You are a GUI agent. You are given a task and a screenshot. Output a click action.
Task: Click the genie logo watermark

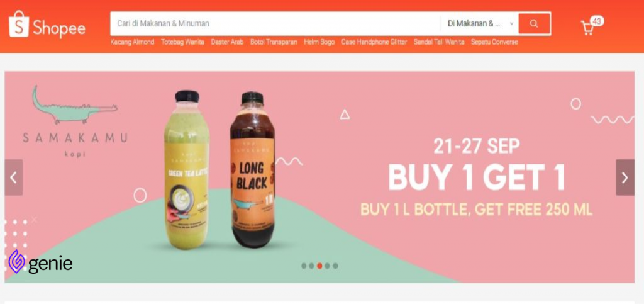pos(40,262)
